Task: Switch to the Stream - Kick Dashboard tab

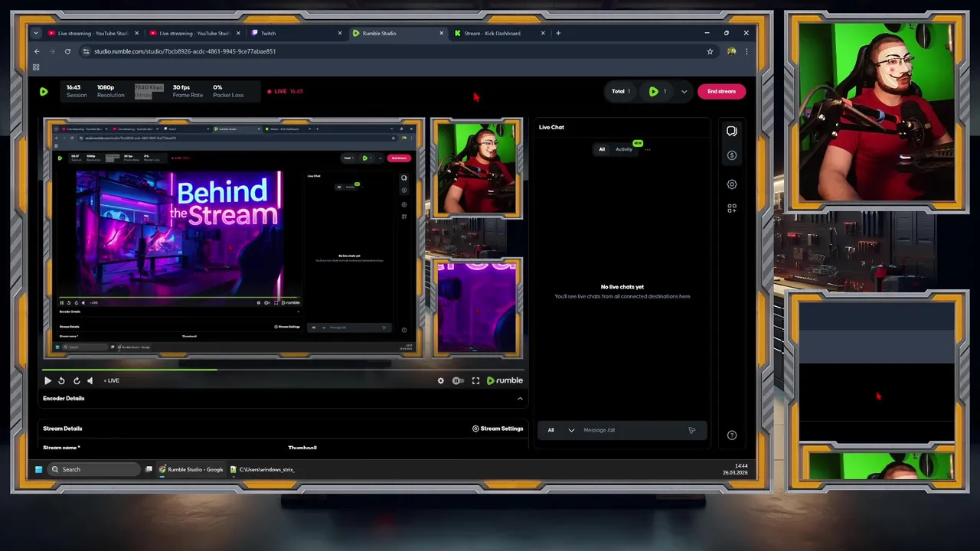Action: 499,33
